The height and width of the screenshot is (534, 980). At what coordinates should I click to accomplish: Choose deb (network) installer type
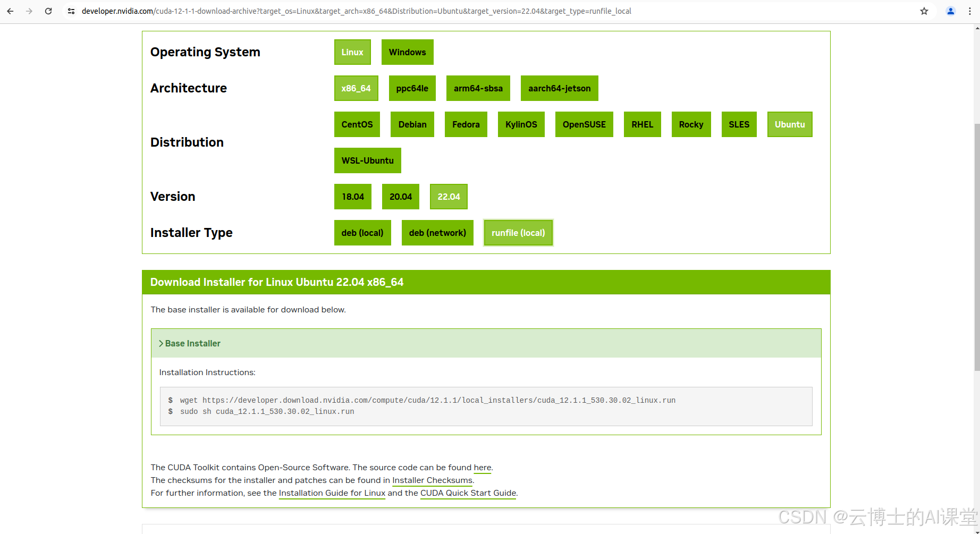click(437, 233)
